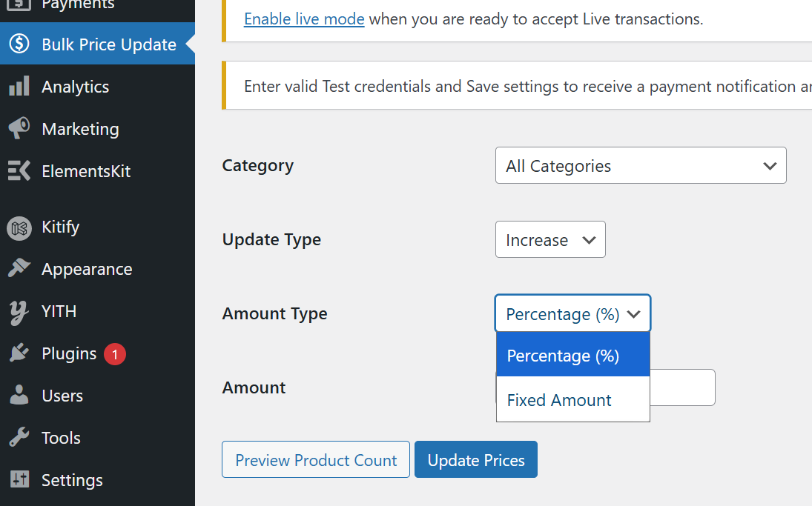Image resolution: width=812 pixels, height=506 pixels.
Task: Open the All Categories dropdown
Action: point(641,166)
